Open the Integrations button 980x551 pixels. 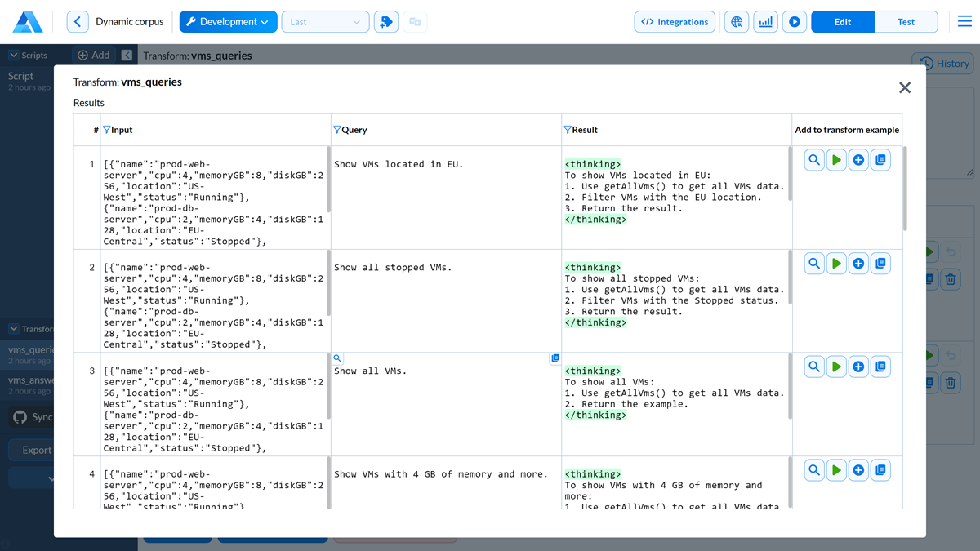[x=675, y=22]
